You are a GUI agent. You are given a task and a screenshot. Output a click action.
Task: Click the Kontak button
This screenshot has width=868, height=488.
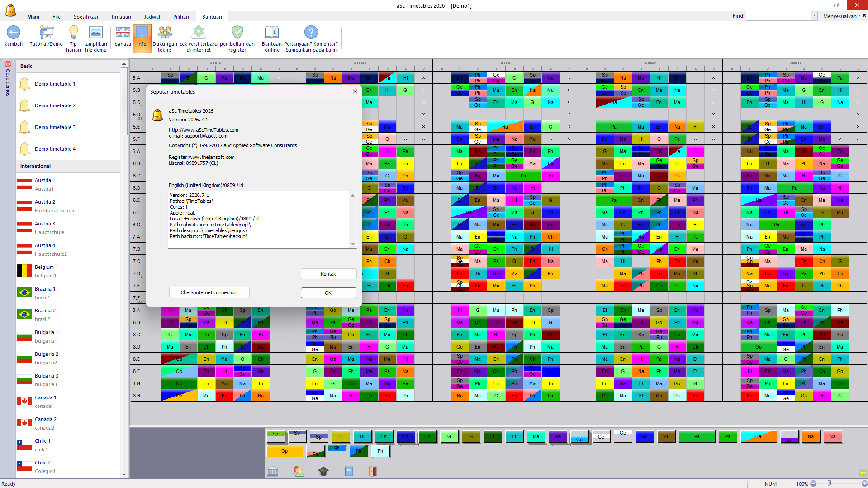click(328, 274)
